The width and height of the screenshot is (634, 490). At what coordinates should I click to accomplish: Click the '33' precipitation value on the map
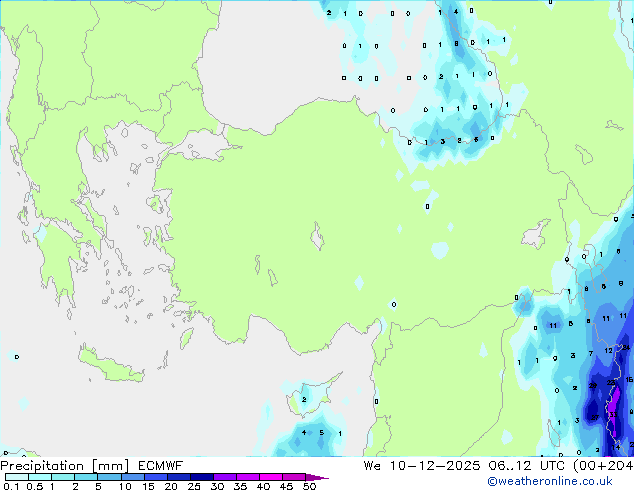[x=613, y=414]
